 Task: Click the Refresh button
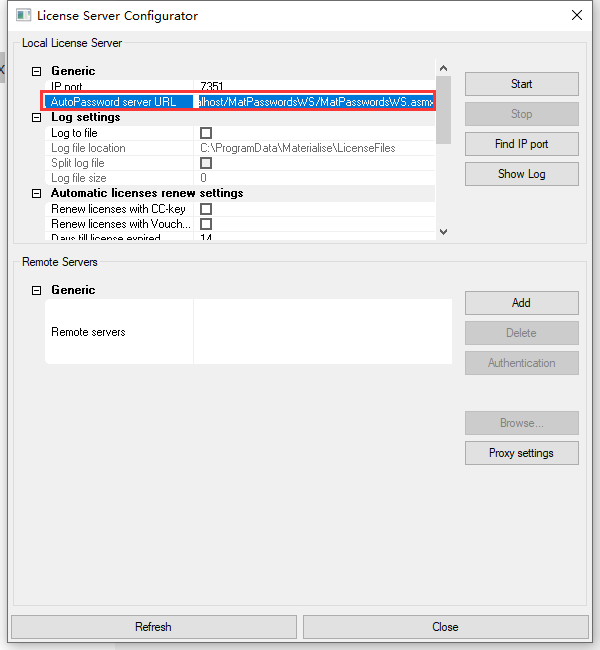tap(153, 627)
